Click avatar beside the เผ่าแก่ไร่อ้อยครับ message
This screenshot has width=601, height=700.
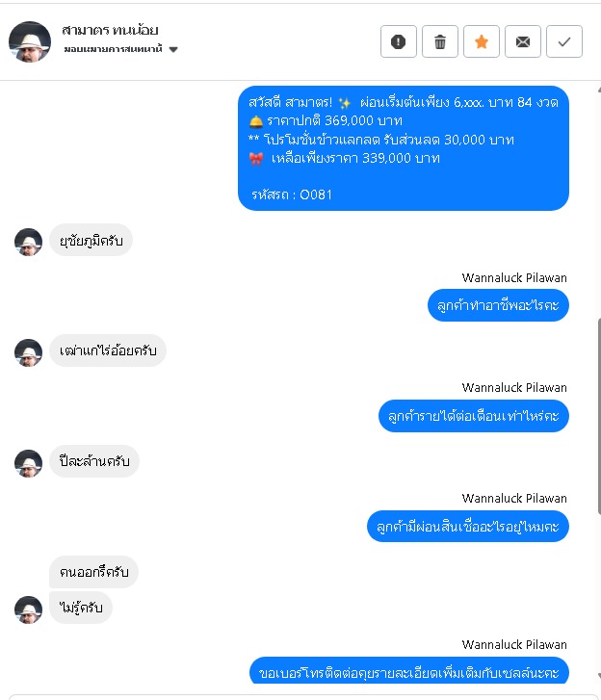28,352
